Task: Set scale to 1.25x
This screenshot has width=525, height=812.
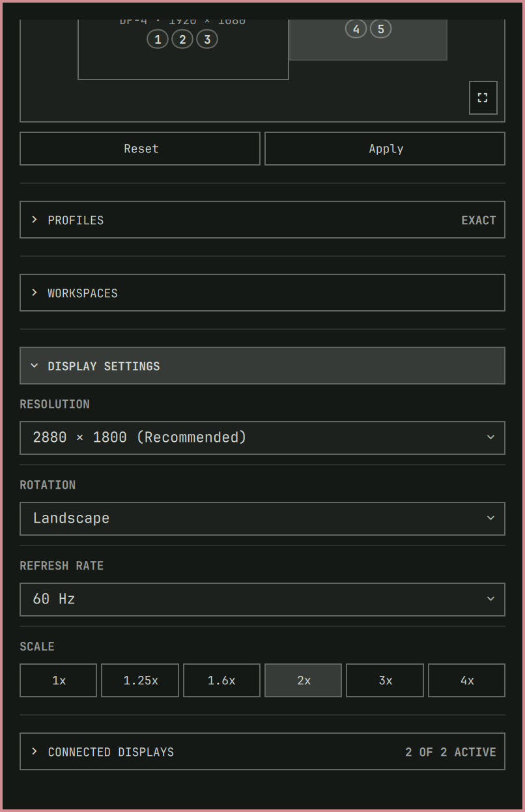Action: [140, 680]
